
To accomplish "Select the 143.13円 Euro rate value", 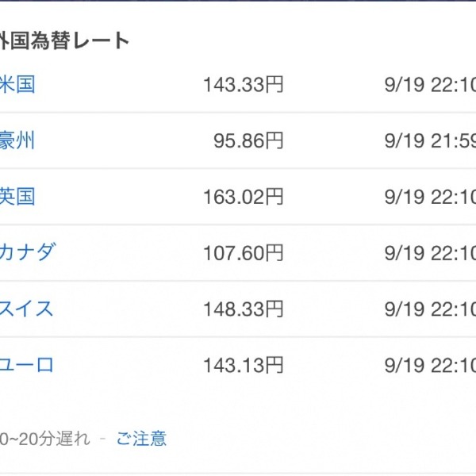I will 244,365.
